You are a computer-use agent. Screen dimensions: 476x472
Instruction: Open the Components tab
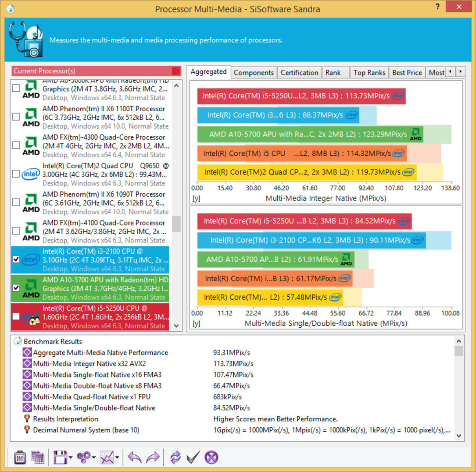point(254,73)
